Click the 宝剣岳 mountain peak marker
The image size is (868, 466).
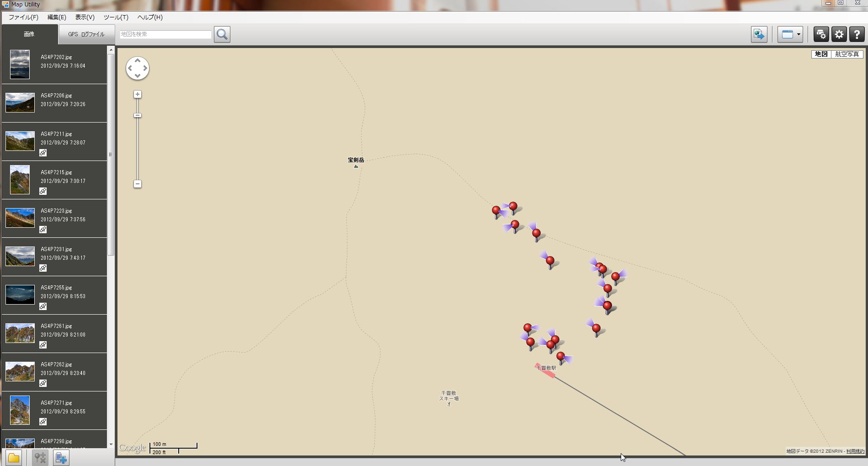356,166
